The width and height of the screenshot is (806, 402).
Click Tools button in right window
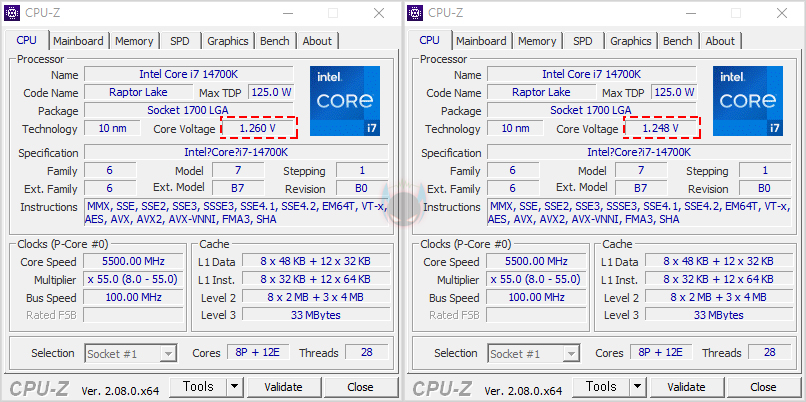(x=601, y=387)
